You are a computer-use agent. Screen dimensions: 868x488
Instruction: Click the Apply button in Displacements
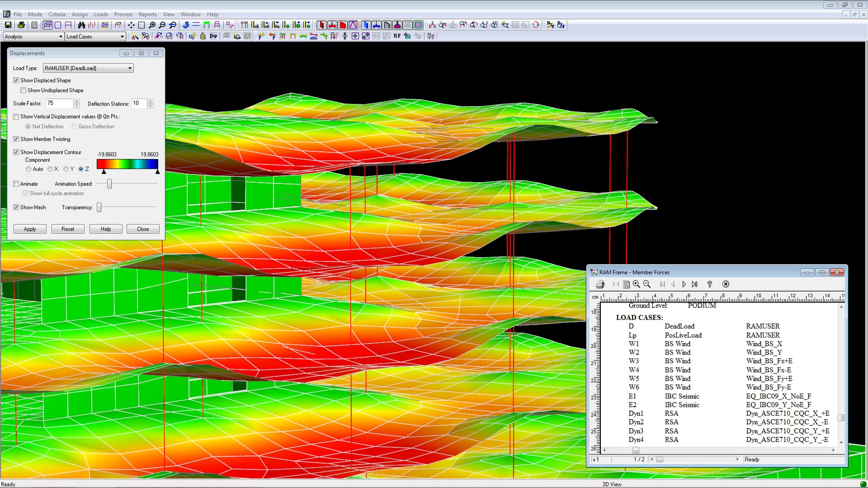point(30,229)
